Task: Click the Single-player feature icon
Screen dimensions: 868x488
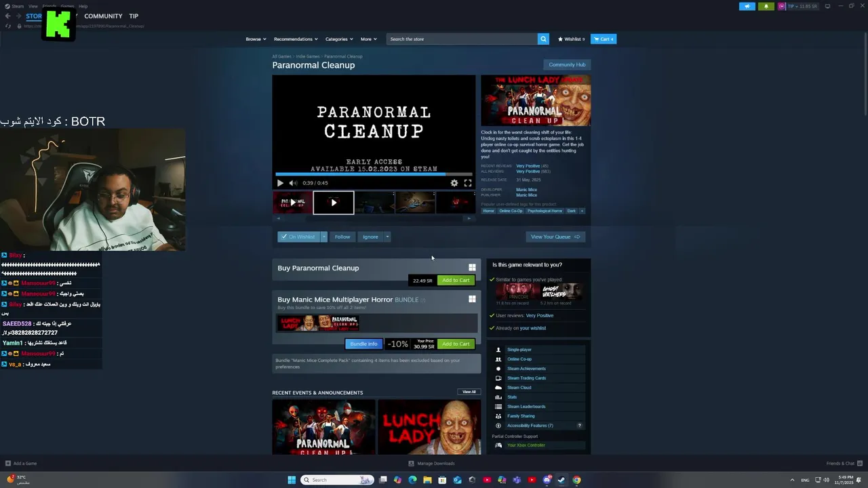Action: click(498, 350)
